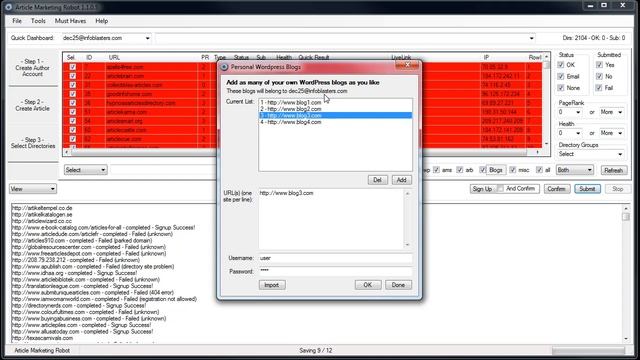
Task: Click into the URL(s) text area
Action: (331, 219)
